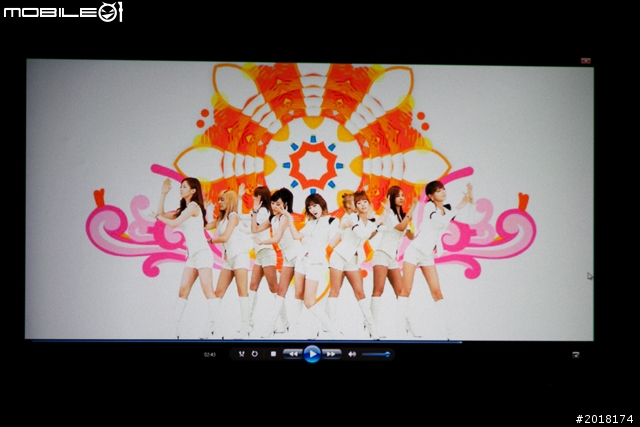The image size is (640, 427).
Task: Click the Next/fast-forward button
Action: 331,354
